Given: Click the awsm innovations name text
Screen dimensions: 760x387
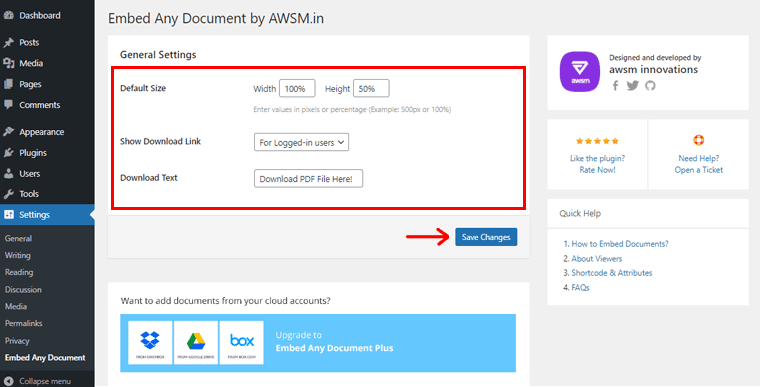Looking at the screenshot, I should point(653,70).
